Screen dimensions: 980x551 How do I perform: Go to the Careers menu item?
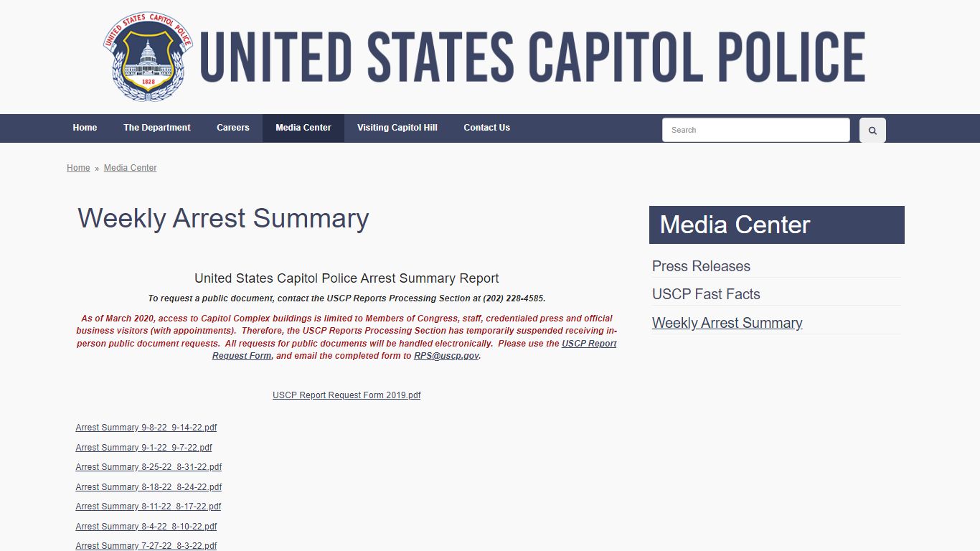pyautogui.click(x=233, y=128)
